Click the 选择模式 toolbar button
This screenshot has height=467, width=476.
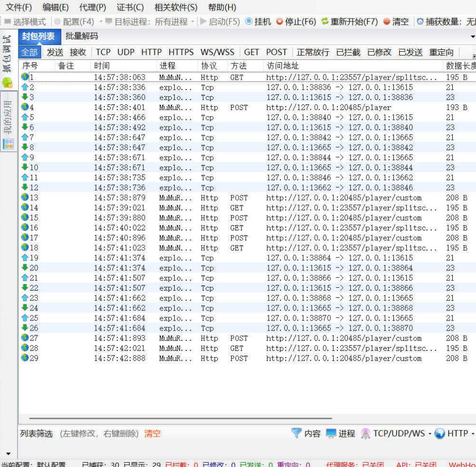[x=25, y=22]
